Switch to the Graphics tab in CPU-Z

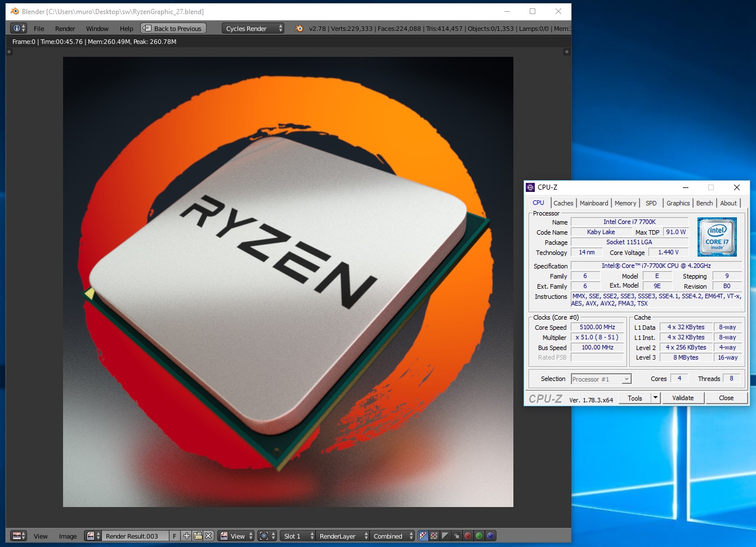point(678,203)
